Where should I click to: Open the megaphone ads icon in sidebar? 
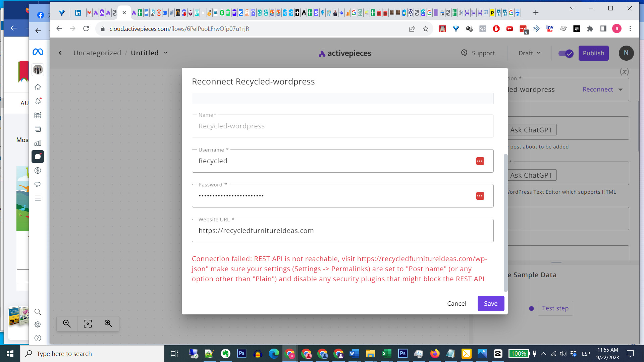tap(38, 184)
